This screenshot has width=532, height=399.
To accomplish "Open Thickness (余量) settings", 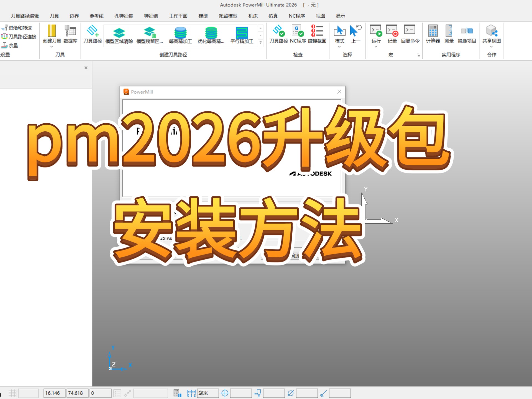I will click(10, 45).
